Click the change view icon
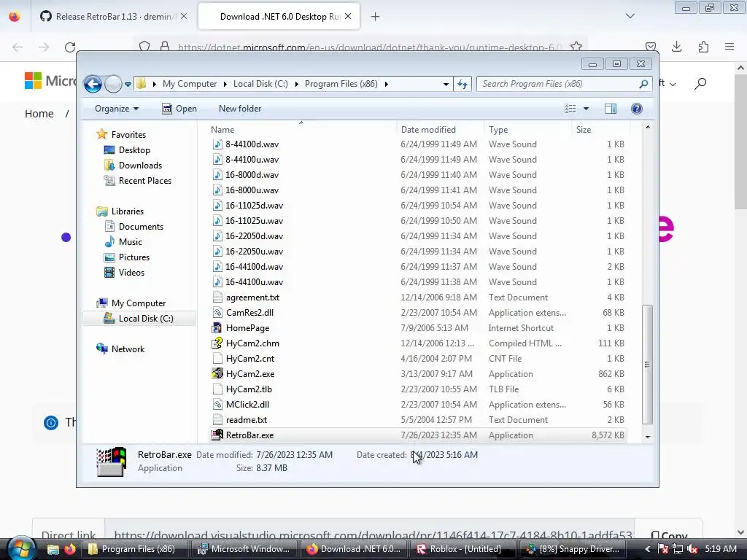The width and height of the screenshot is (747, 560). point(570,109)
